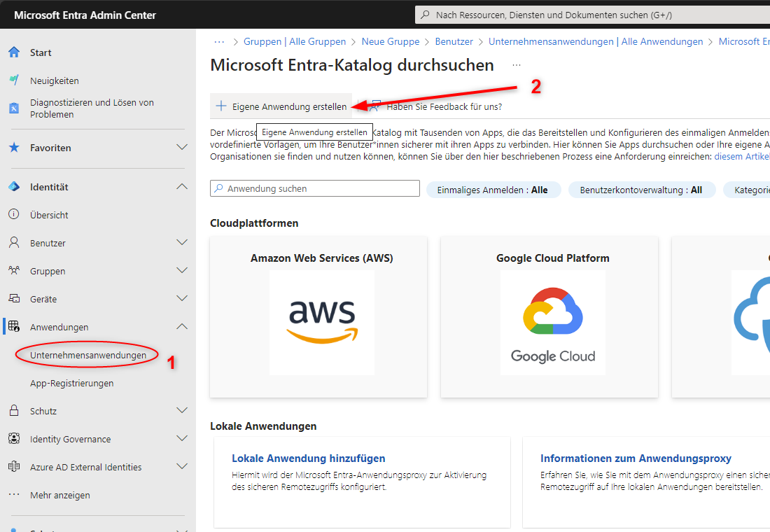Screen dimensions: 770x532
Task: Go to Start in the sidebar
Action: [41, 52]
